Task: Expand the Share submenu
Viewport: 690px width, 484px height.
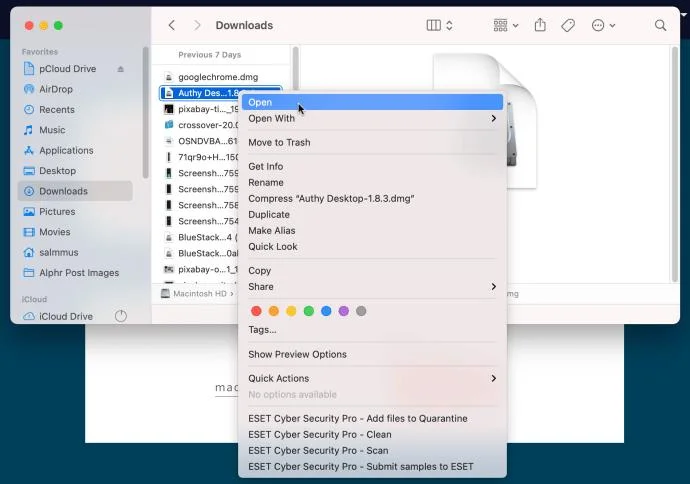Action: click(372, 287)
